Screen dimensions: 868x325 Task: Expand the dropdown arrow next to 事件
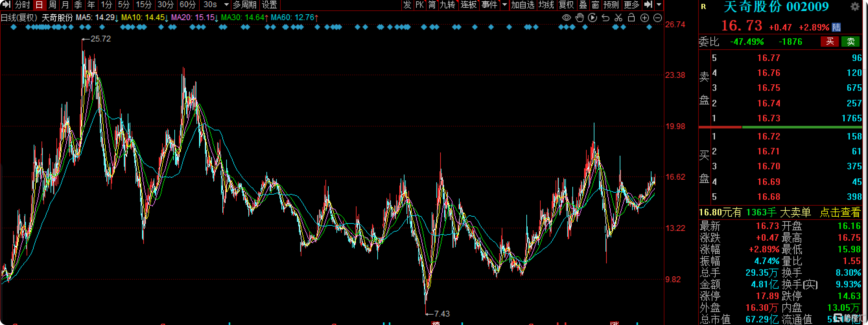(504, 5)
